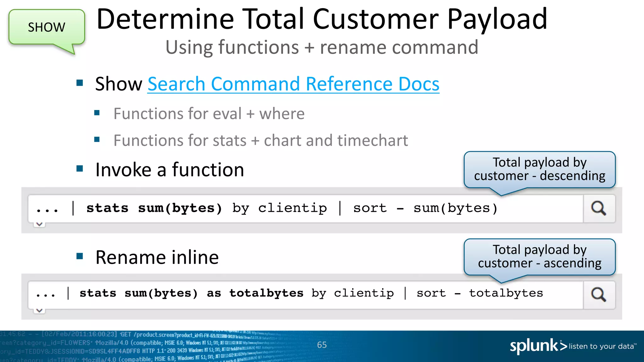Open the Search Command Reference Docs link
Viewport: 644px width, 362px height.
click(293, 84)
